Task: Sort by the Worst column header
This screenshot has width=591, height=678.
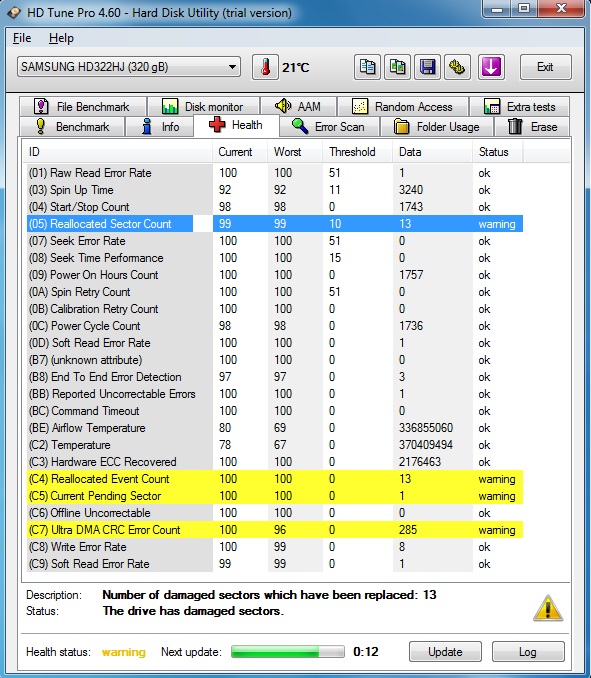Action: click(x=295, y=152)
